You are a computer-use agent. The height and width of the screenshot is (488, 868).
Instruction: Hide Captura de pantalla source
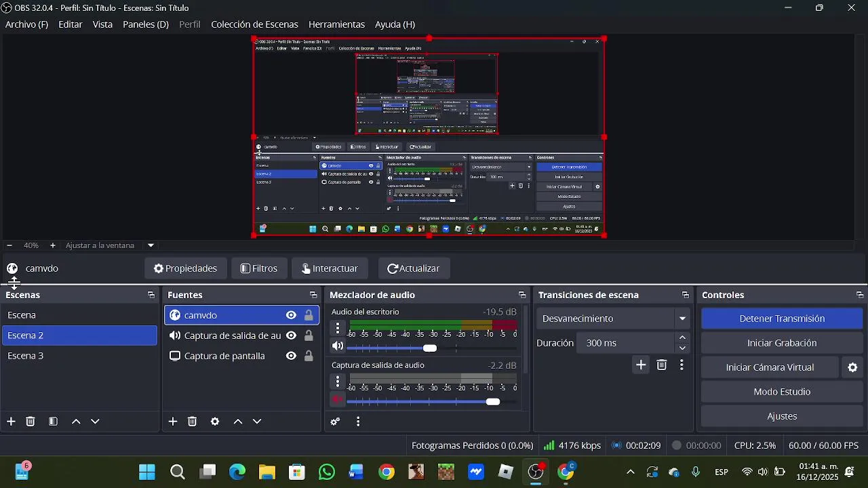(291, 356)
